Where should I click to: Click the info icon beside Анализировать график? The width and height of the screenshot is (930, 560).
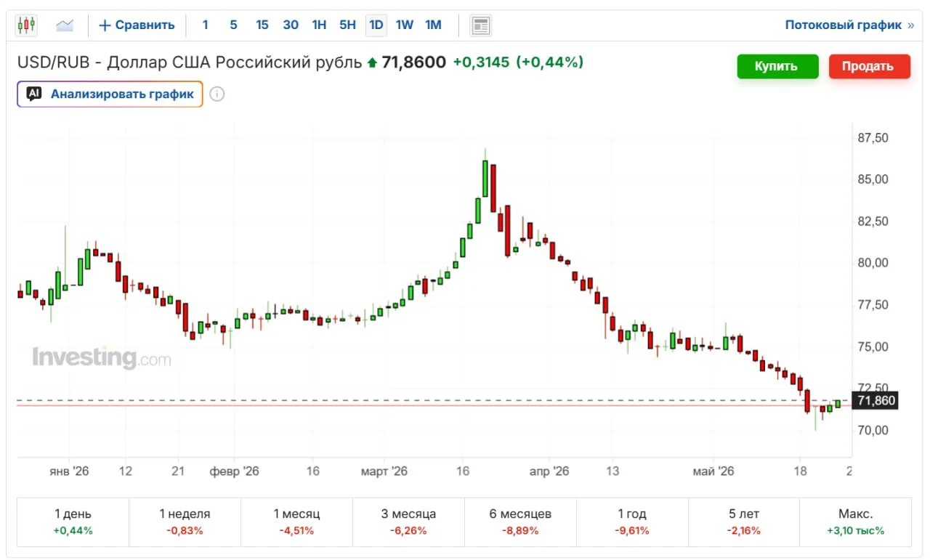[217, 94]
